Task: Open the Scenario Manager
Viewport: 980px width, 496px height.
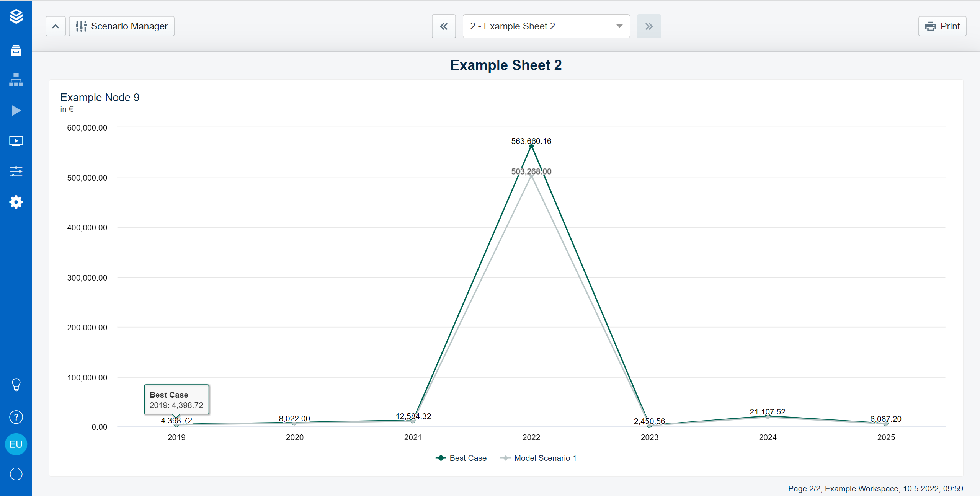Action: pos(122,26)
